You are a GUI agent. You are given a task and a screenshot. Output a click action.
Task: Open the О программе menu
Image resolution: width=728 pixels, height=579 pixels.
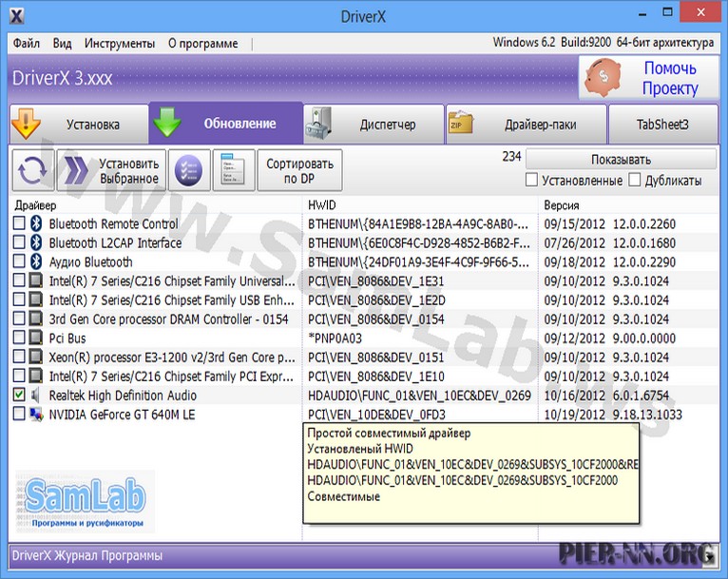[x=202, y=44]
